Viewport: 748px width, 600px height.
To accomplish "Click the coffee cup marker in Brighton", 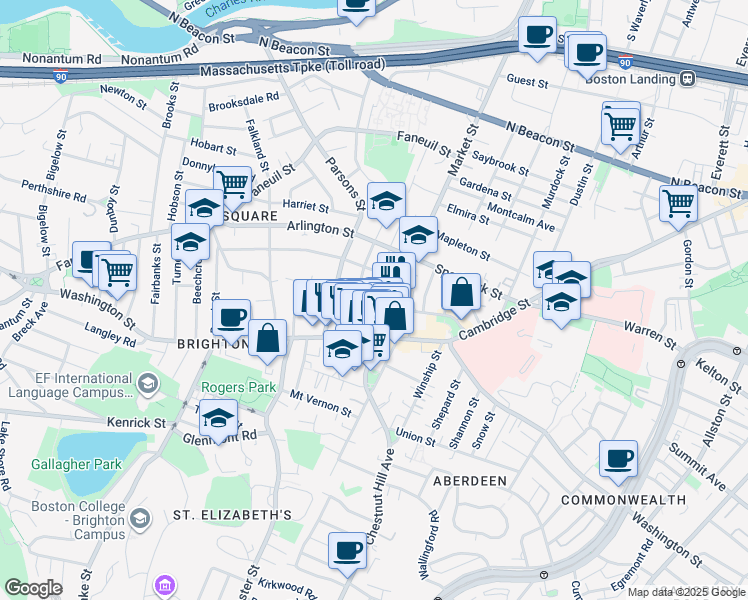I will point(232,317).
